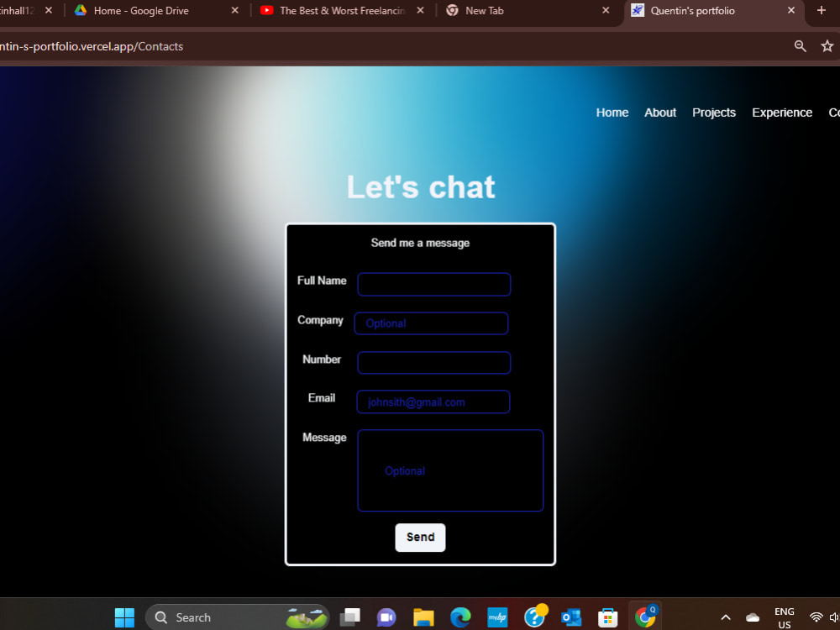Open Outlook from the taskbar
The height and width of the screenshot is (630, 840).
click(x=571, y=617)
